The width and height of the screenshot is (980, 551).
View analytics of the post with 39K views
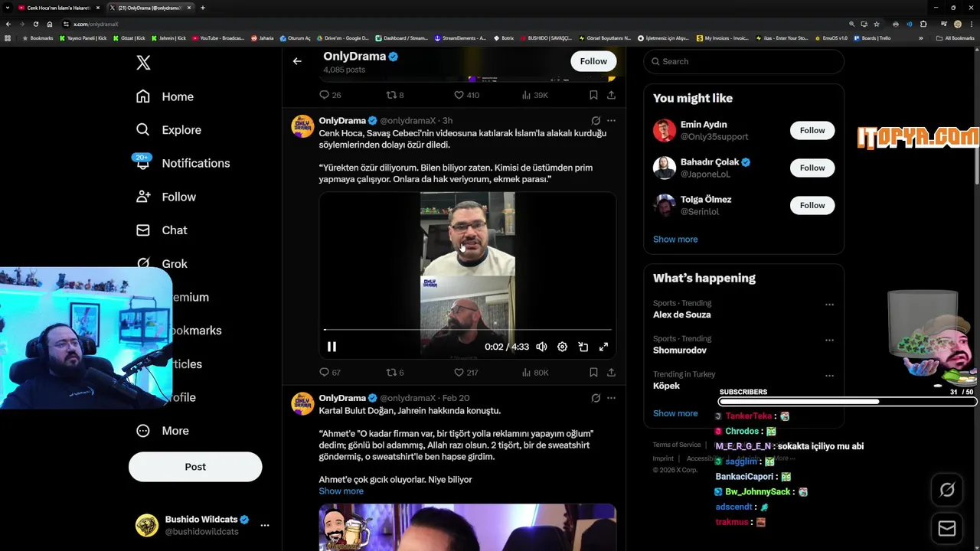pos(534,95)
